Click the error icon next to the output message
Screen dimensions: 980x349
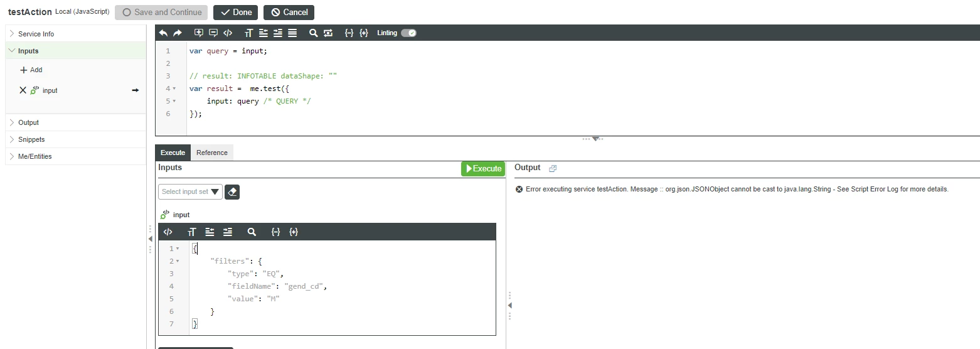(519, 189)
